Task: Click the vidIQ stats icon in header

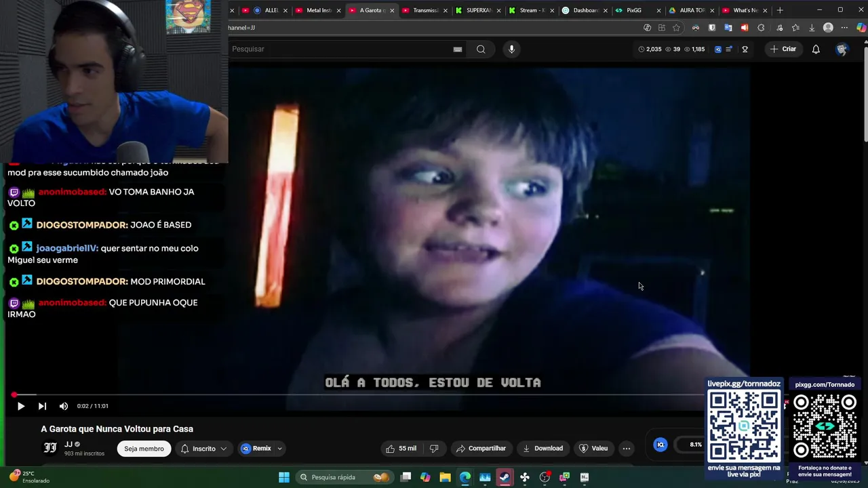Action: (x=718, y=49)
